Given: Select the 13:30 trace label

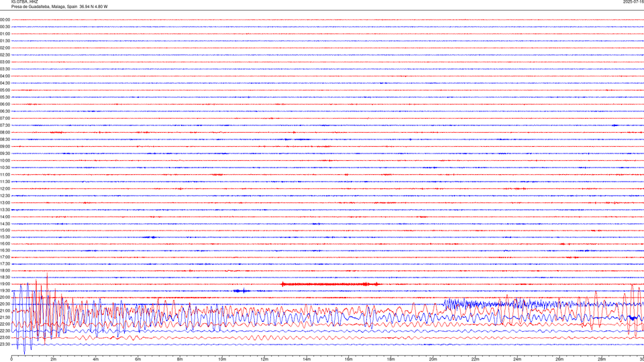Looking at the screenshot, I should (x=5, y=210).
